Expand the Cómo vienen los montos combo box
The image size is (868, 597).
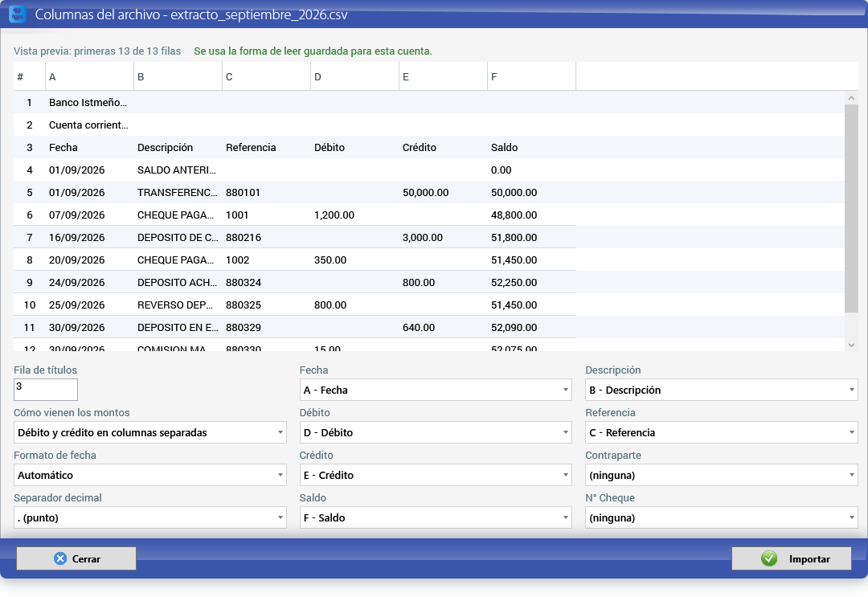point(150,432)
